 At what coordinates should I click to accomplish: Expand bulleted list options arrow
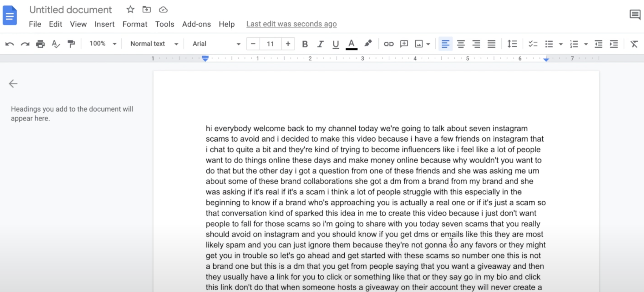[561, 44]
